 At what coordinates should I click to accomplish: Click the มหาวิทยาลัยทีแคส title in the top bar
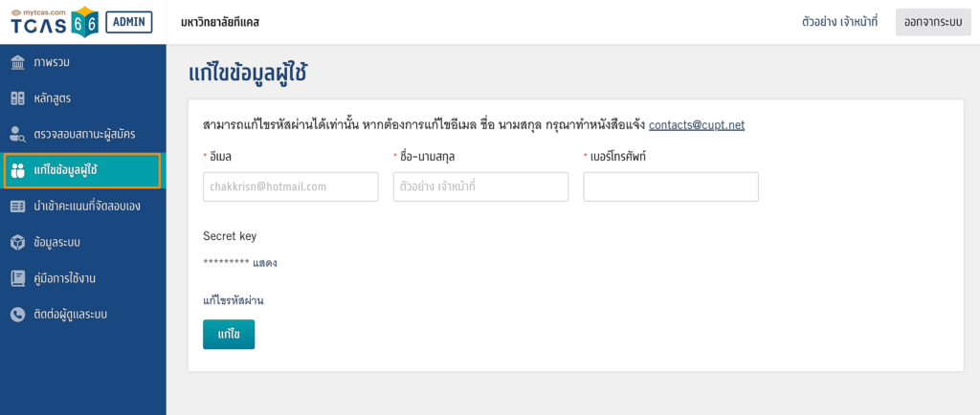(x=219, y=22)
